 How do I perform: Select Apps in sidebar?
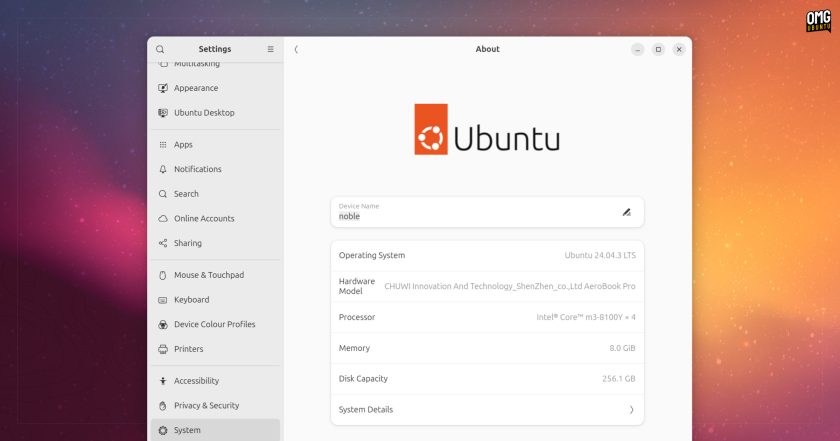point(215,145)
